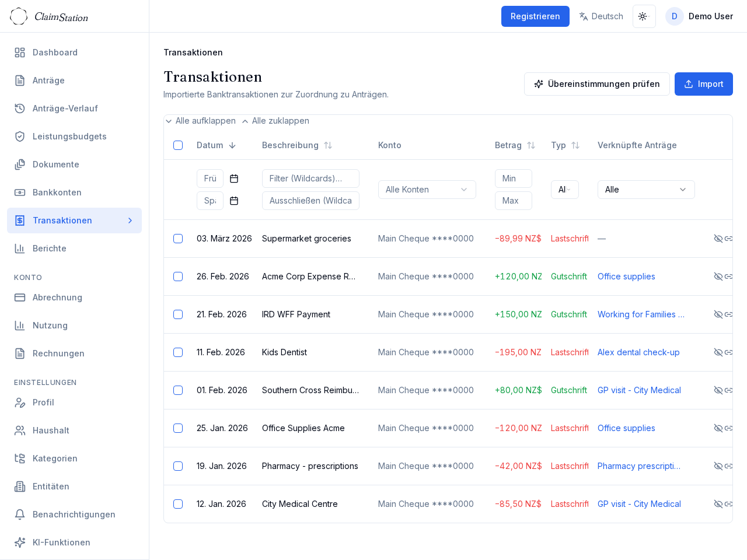This screenshot has height=560, width=747.
Task: Select all transactions with header checkbox
Action: 178,145
